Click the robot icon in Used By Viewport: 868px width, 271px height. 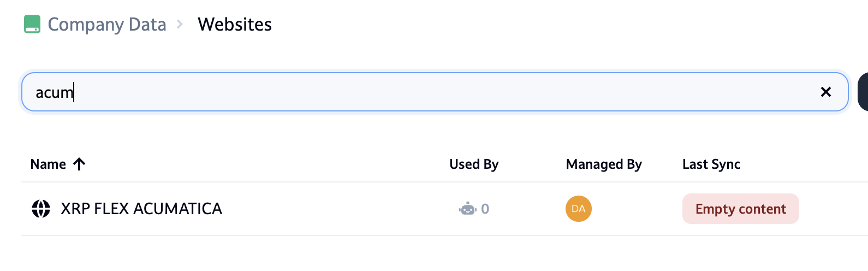tap(468, 209)
